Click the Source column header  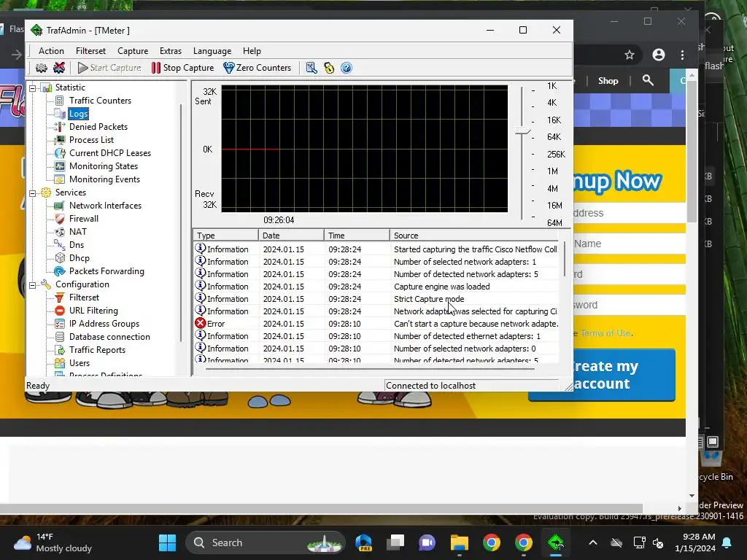point(474,236)
